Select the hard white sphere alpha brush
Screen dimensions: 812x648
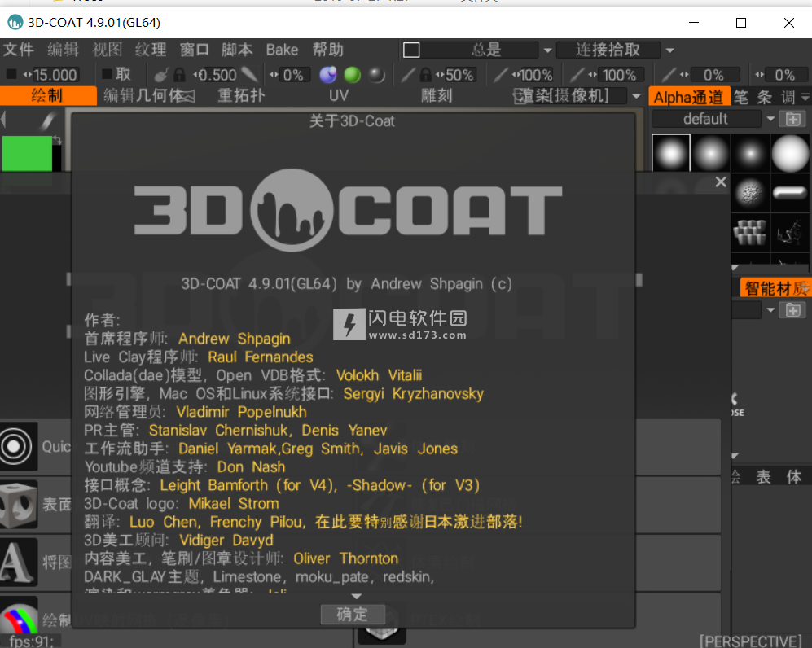(x=790, y=153)
